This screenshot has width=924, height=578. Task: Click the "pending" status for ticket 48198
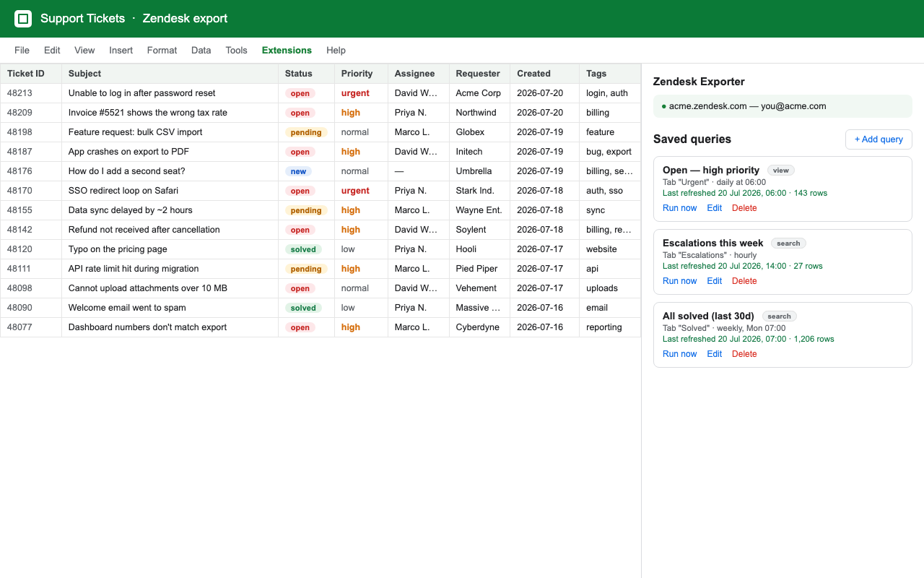click(306, 132)
